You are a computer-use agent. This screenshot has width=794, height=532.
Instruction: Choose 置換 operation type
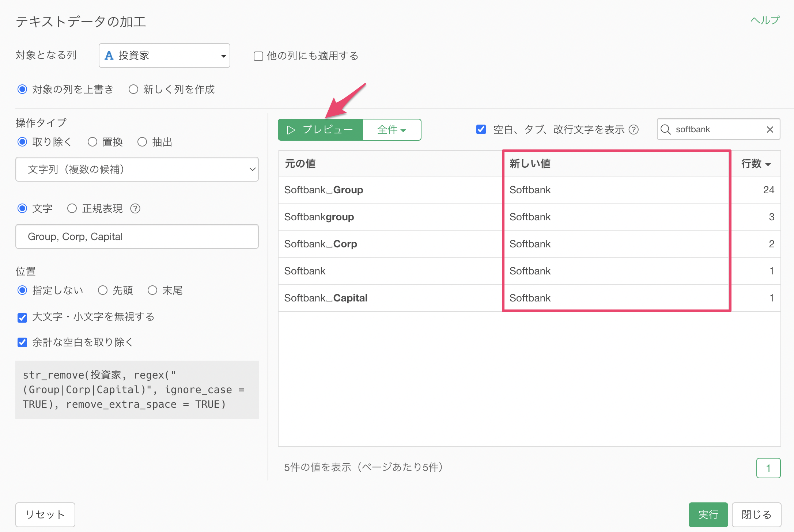[92, 142]
